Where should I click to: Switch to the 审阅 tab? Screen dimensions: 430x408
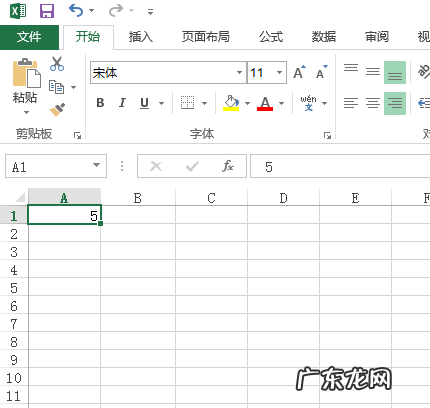pos(377,37)
